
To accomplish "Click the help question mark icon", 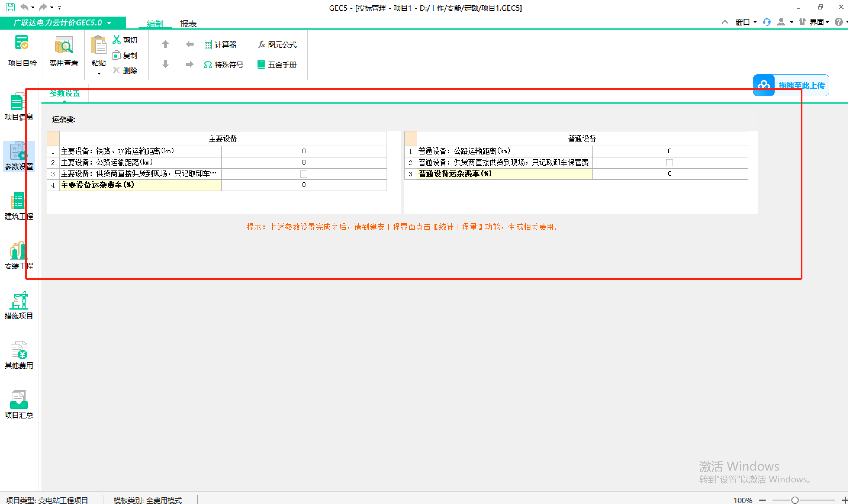I will tap(839, 22).
